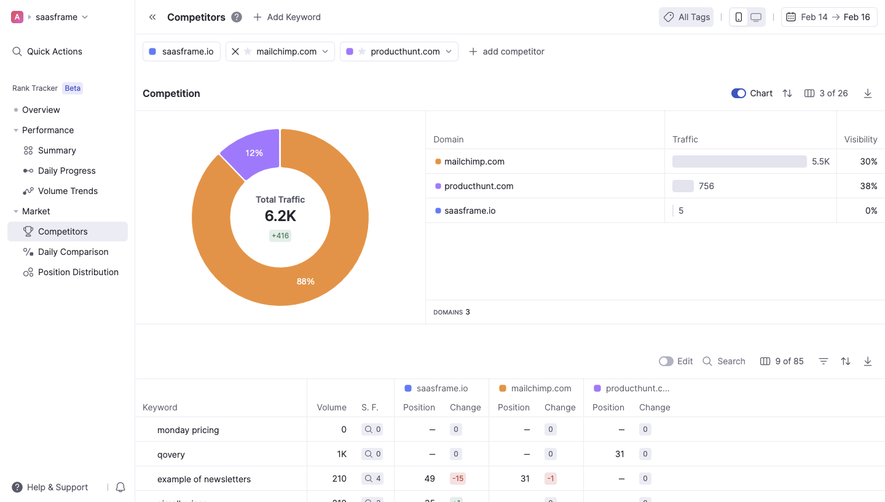
Task: Collapse sidebar with double chevron icon
Action: click(x=152, y=17)
